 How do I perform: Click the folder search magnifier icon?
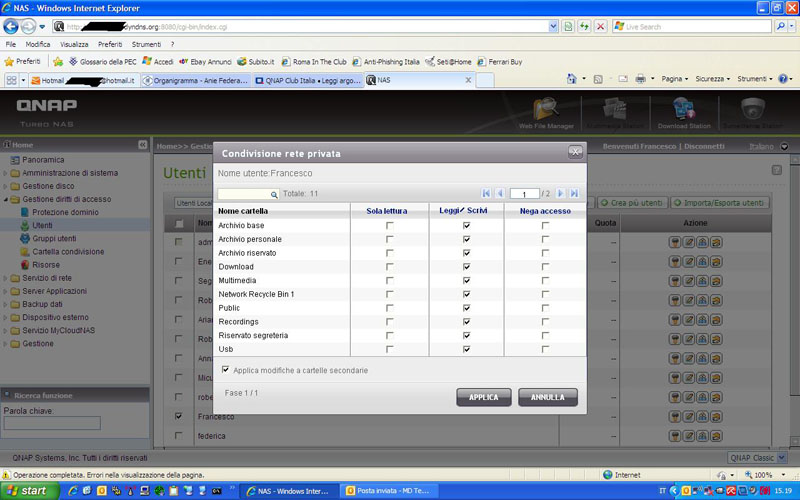pos(274,194)
